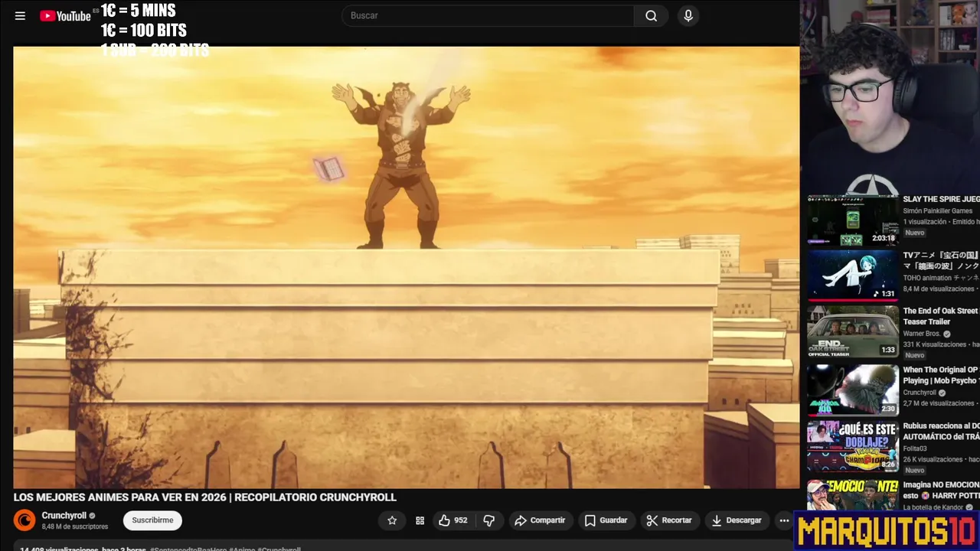Open the title 'SLAY THE SPIRE JUEG'
980x551 pixels.
(941, 199)
